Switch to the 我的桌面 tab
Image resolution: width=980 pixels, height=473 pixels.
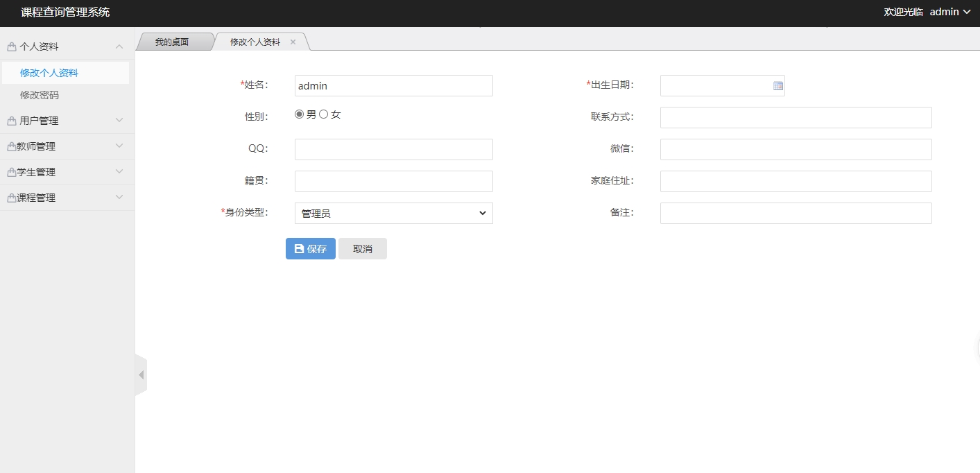click(x=174, y=41)
